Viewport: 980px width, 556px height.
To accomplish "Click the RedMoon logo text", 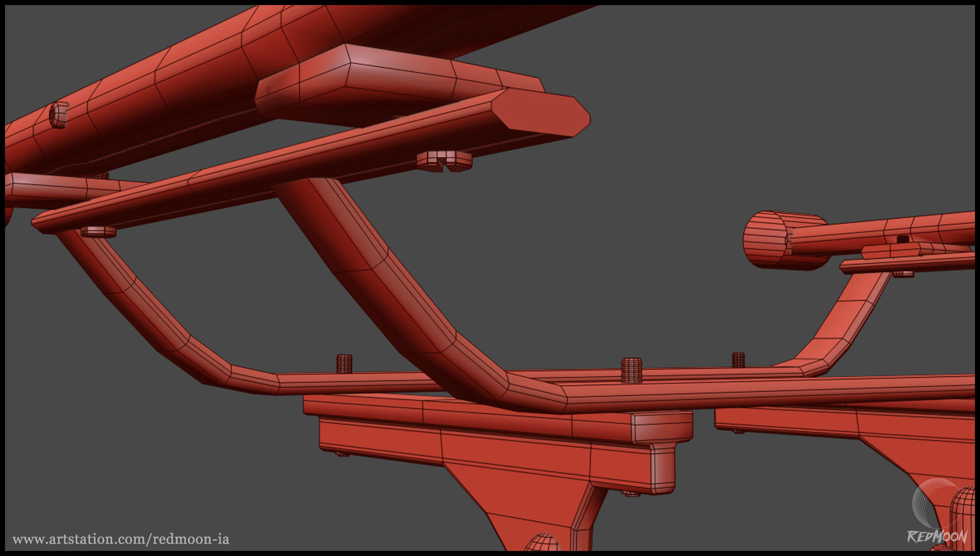I will tap(937, 537).
